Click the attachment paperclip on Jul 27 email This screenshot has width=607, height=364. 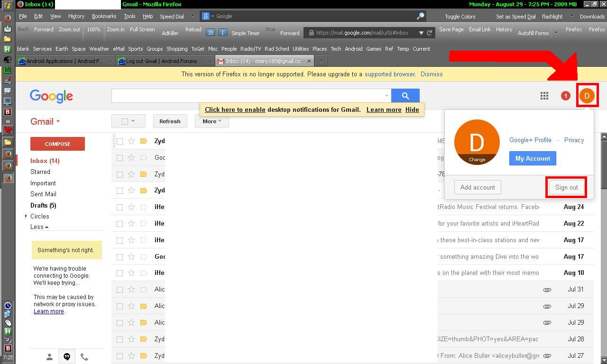coord(547,355)
